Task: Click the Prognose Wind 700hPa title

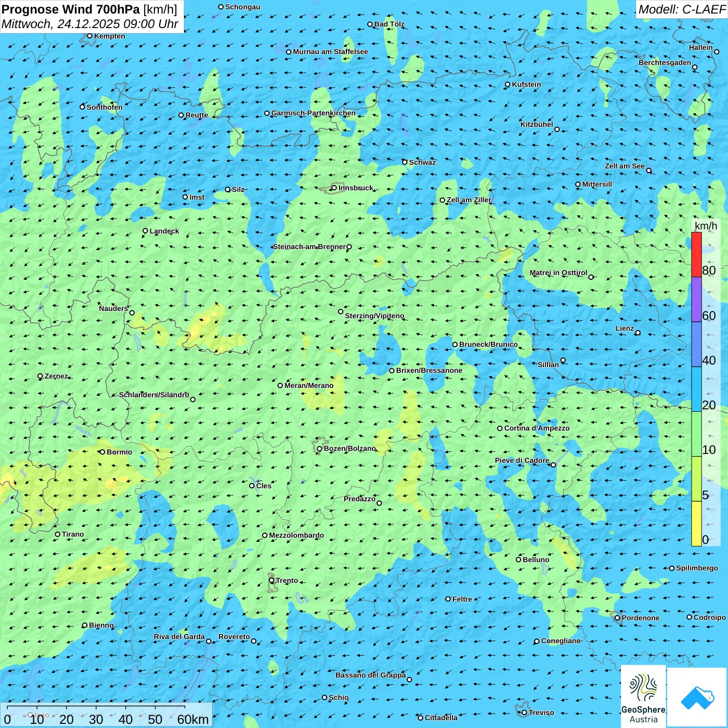Action: pyautogui.click(x=71, y=9)
